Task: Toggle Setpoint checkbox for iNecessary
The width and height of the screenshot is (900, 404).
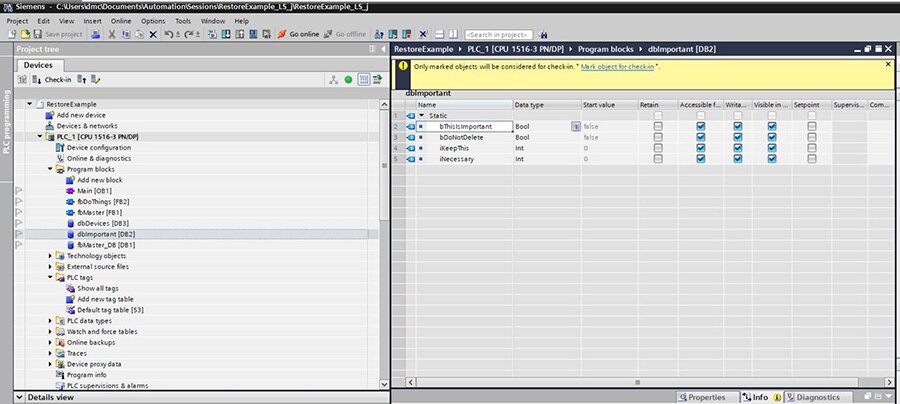Action: [x=812, y=159]
